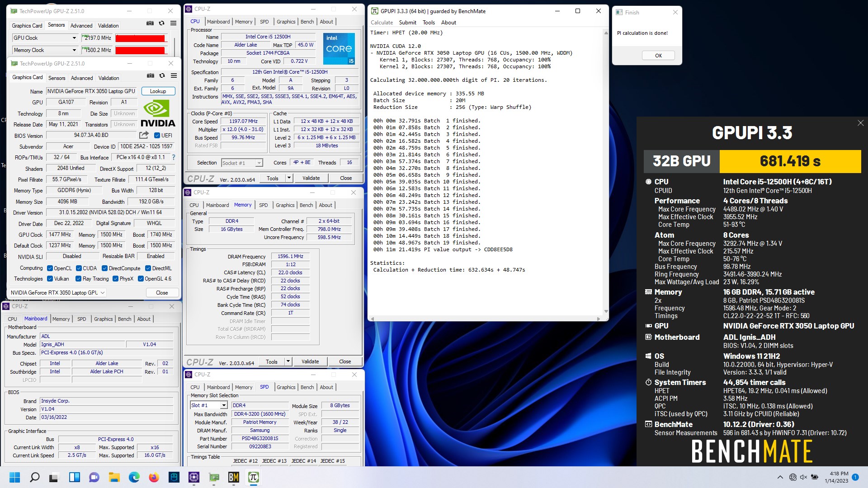Click the muted volume tray icon
The width and height of the screenshot is (868, 488).
pyautogui.click(x=803, y=477)
